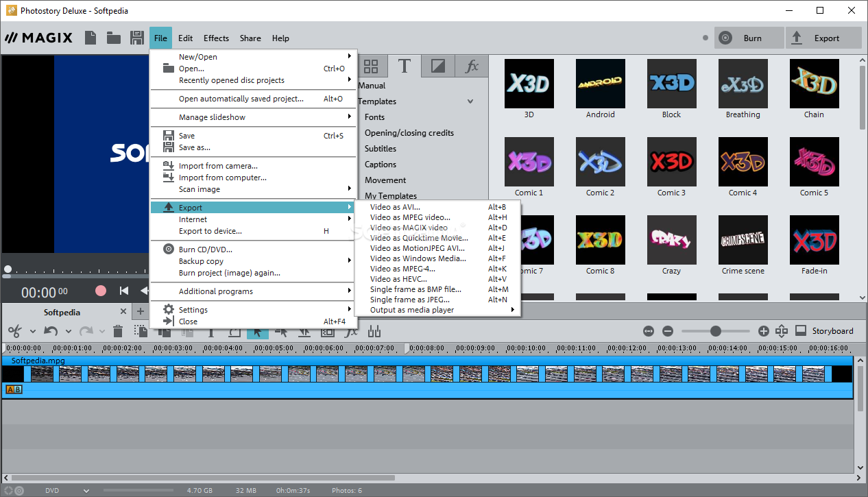This screenshot has width=868, height=497.
Task: Expand Recently opened disc projects submenu
Action: (254, 80)
